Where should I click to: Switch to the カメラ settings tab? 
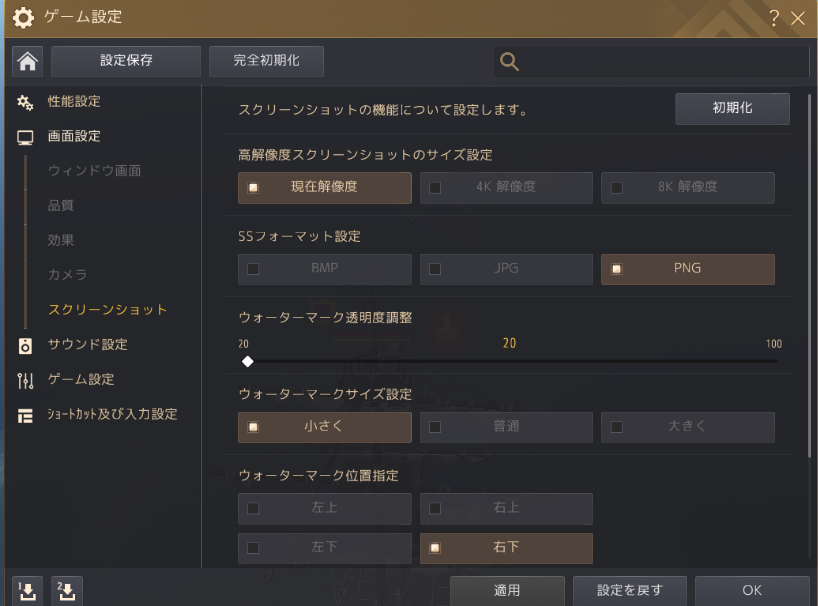67,275
